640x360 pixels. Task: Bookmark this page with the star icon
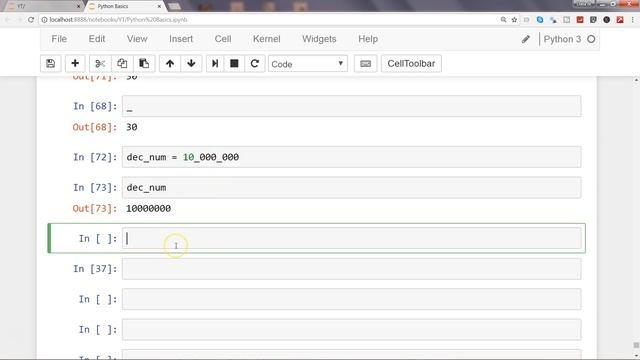click(x=514, y=20)
